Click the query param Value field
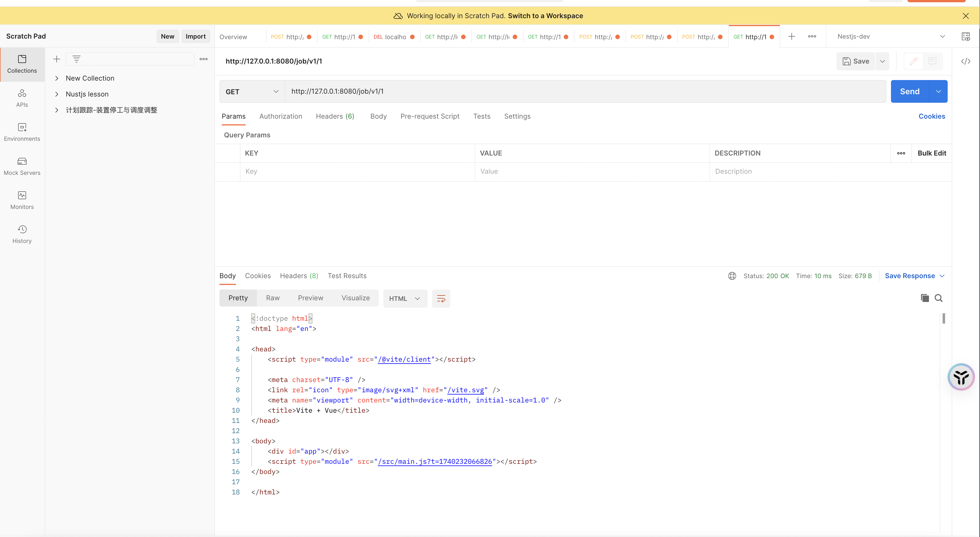 (592, 172)
